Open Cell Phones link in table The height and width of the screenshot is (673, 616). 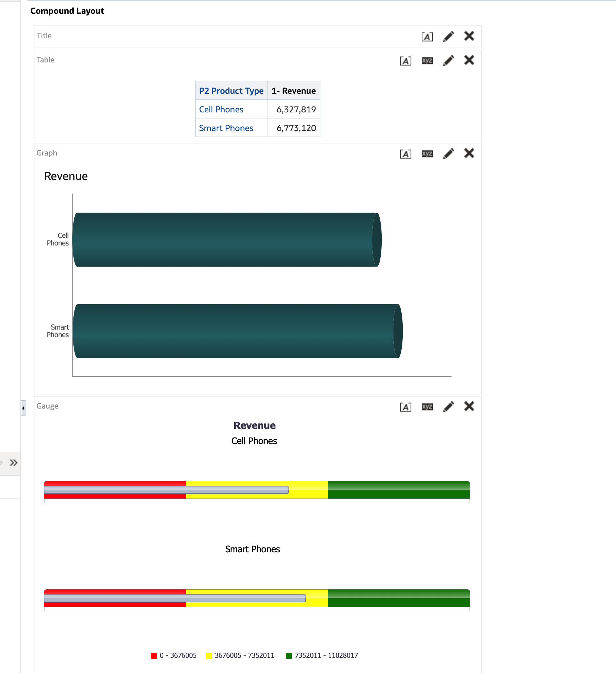tap(221, 109)
